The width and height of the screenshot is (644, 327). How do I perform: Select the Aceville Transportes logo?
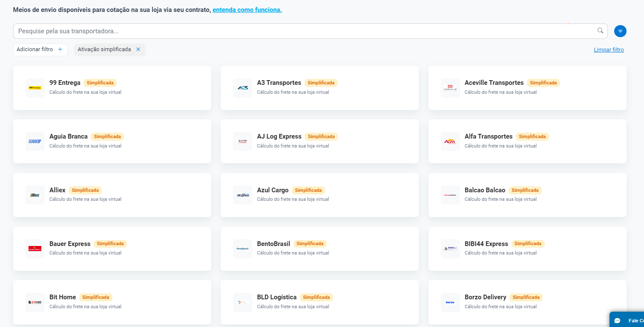pyautogui.click(x=450, y=88)
